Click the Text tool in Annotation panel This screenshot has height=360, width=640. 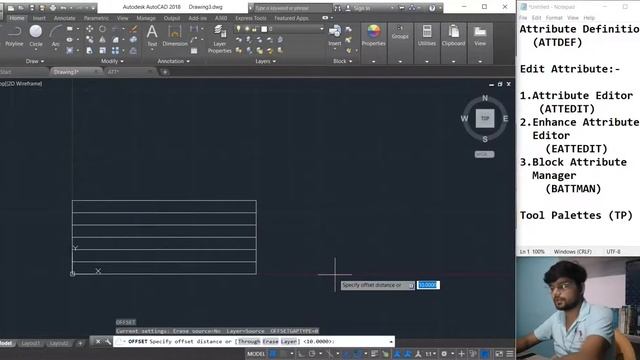coord(152,36)
